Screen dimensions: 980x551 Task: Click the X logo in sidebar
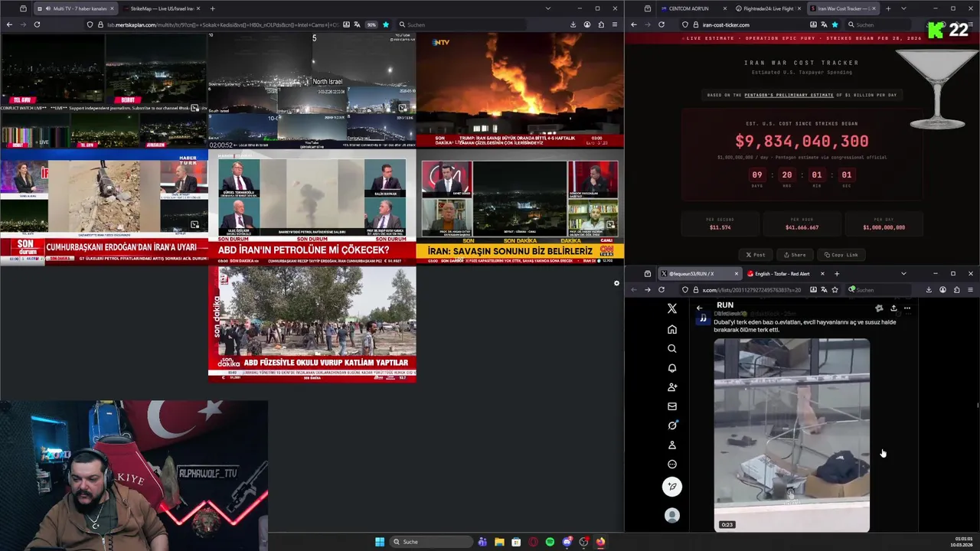672,308
